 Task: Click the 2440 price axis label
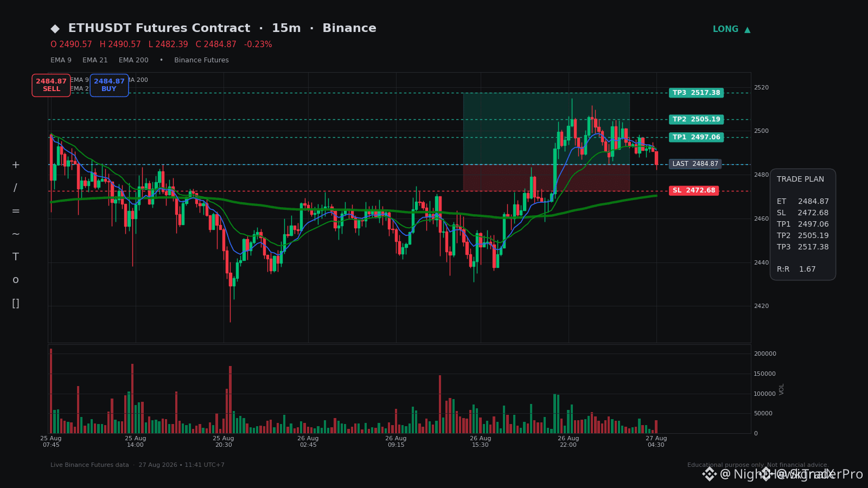click(x=761, y=263)
